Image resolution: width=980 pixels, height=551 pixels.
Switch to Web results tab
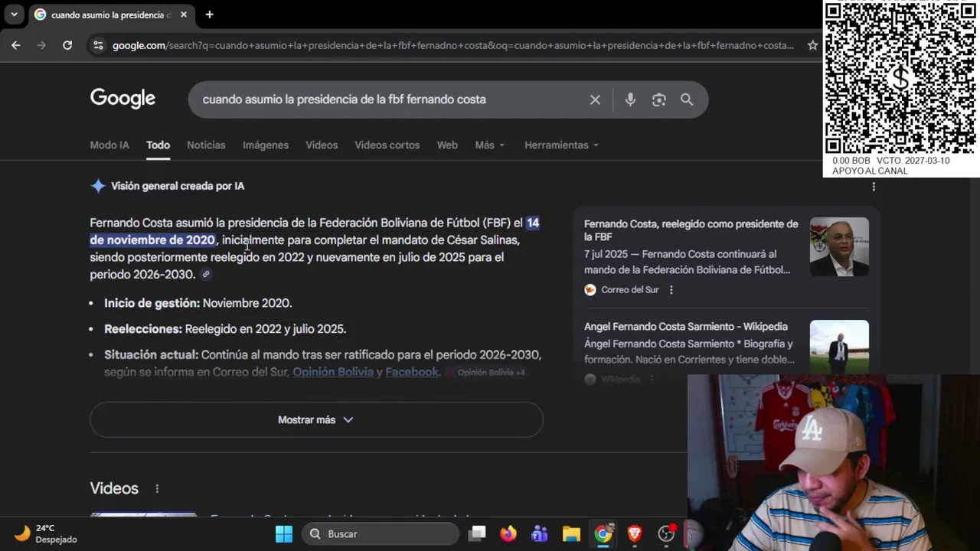click(x=447, y=145)
